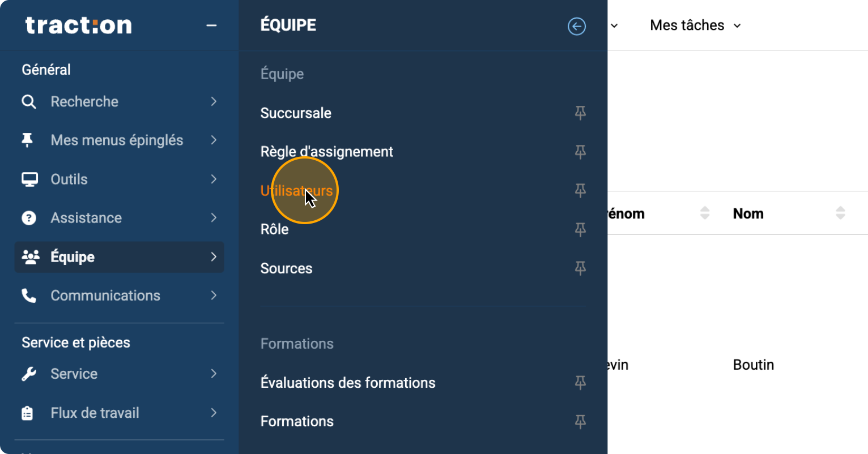Screen dimensions: 868x454
Task: Click the Service wrench icon
Action: click(29, 374)
